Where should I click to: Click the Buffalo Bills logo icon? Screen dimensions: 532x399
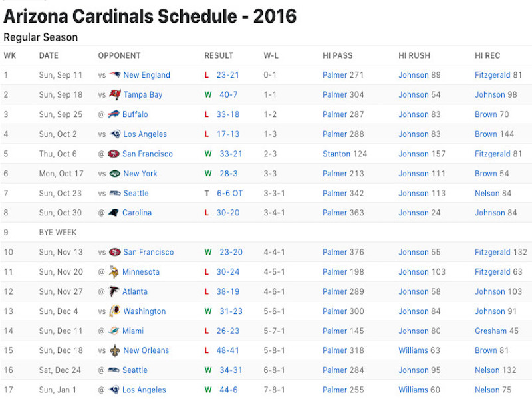(x=114, y=114)
